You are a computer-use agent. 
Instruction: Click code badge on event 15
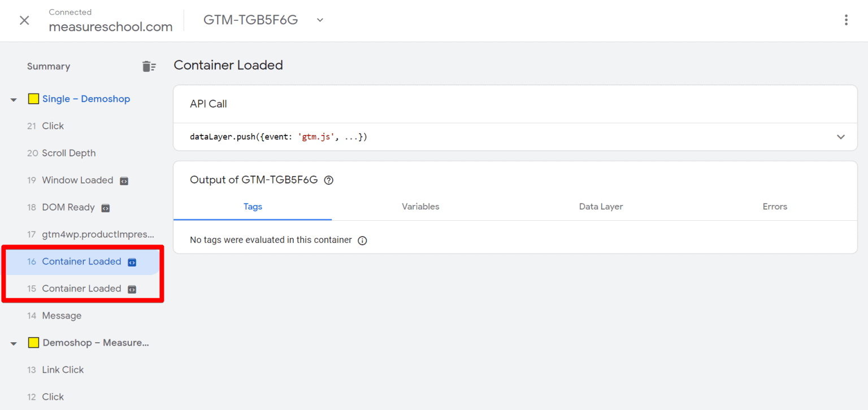coord(132,289)
